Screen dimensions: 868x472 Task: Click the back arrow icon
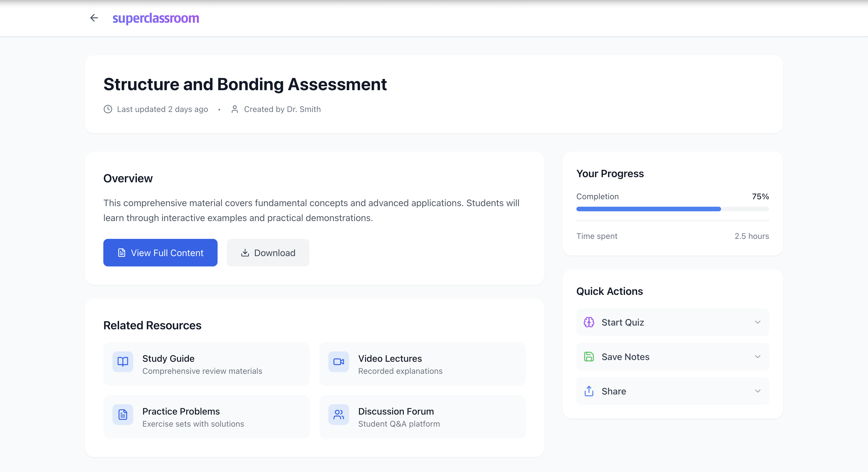click(94, 18)
